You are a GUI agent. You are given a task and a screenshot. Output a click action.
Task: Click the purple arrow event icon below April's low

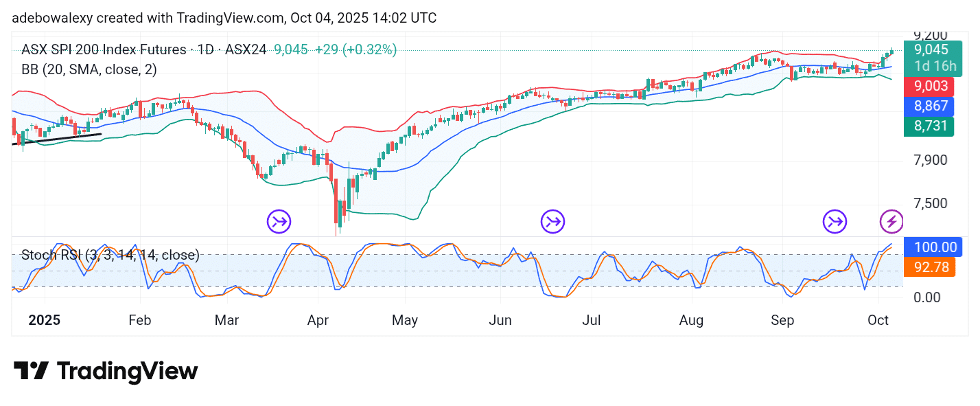(x=279, y=221)
